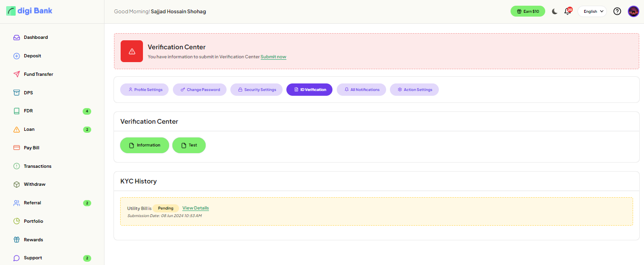Toggle dark mode moon icon

554,11
